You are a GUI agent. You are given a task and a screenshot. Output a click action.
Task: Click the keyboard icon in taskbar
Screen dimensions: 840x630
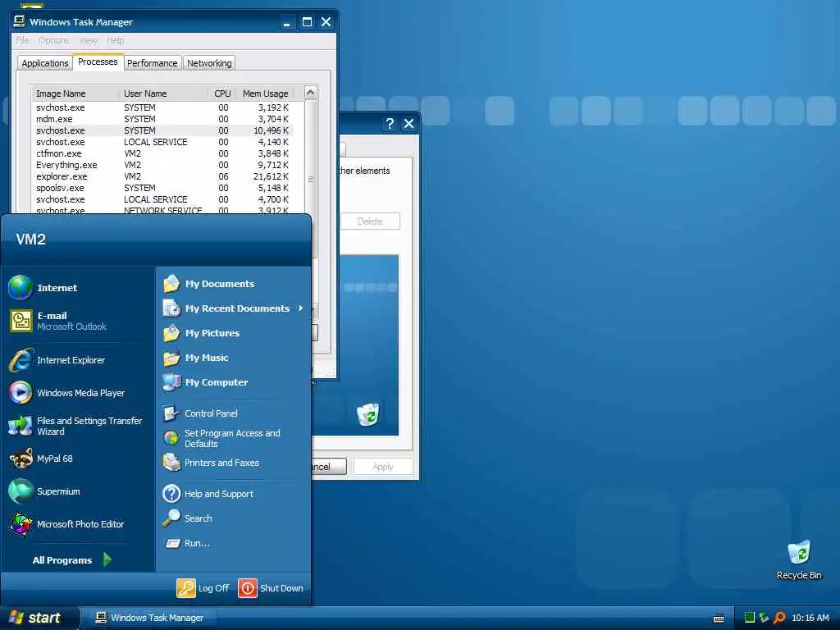(719, 619)
